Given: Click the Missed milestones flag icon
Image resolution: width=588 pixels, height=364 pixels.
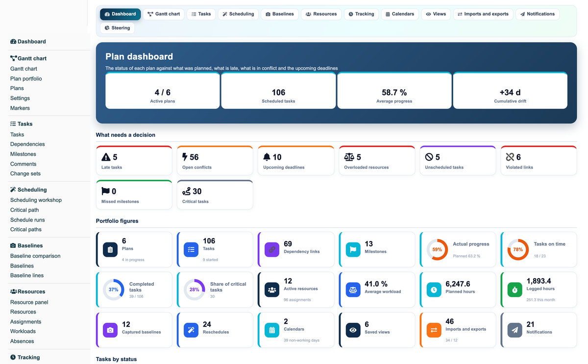Looking at the screenshot, I should click(x=105, y=191).
